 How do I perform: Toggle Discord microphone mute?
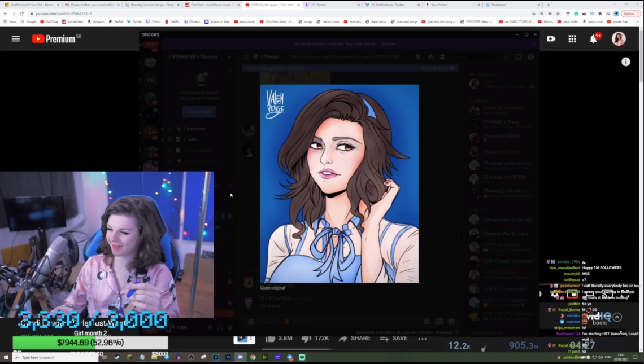(x=210, y=327)
